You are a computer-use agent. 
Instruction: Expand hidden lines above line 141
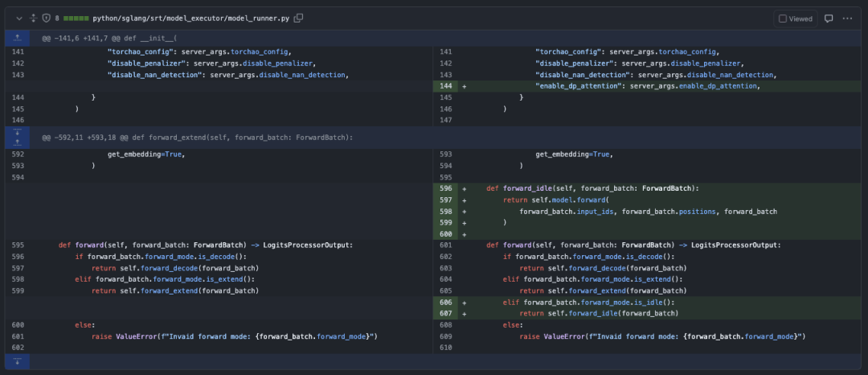[17, 38]
